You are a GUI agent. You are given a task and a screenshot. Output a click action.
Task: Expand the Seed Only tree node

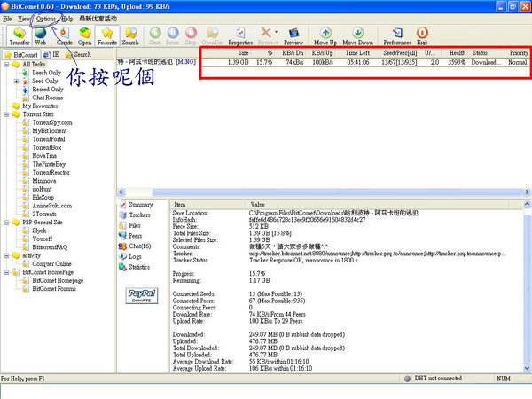[16, 81]
